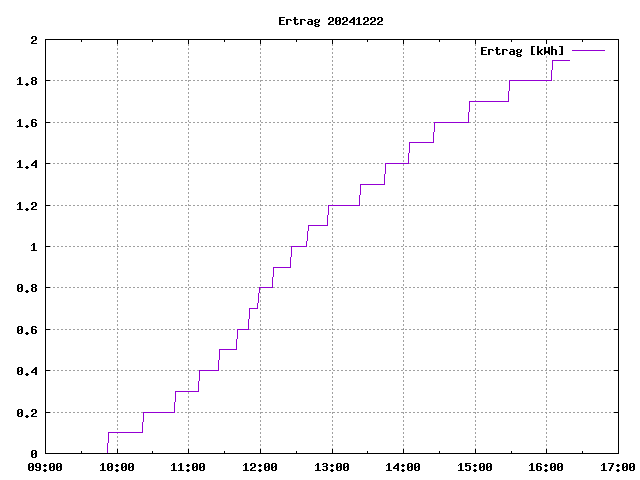Click the 17:00 time label
Viewport: 640px width, 480px height.
tap(616, 467)
